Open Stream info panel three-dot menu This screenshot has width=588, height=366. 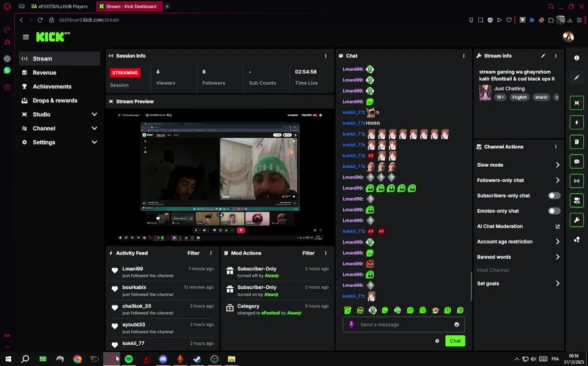(556, 56)
